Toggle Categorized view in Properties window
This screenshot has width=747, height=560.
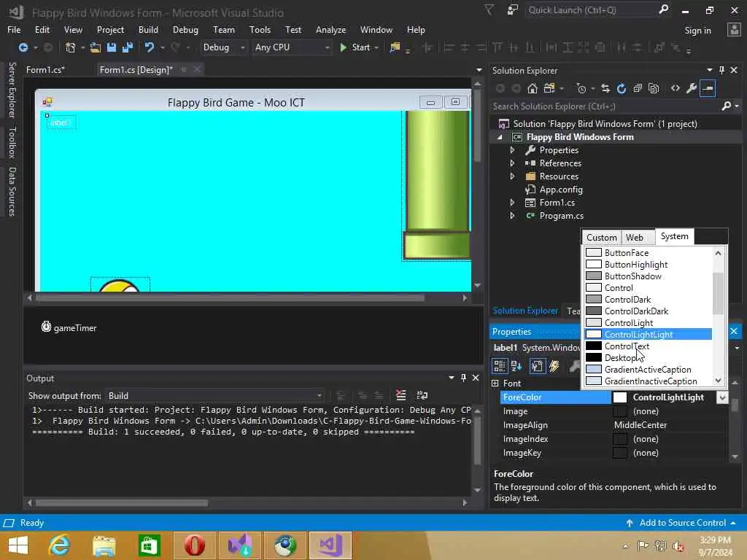click(x=499, y=366)
